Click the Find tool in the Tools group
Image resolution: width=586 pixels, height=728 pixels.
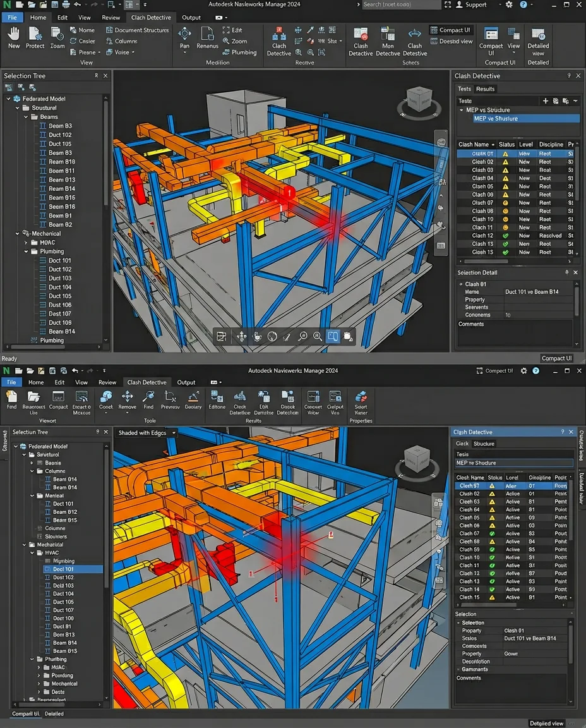pyautogui.click(x=149, y=400)
